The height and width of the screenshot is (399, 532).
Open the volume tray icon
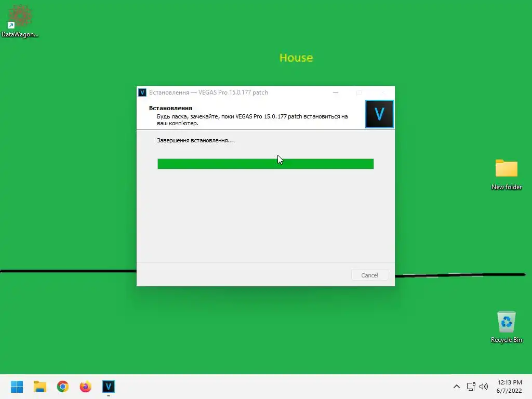coord(484,387)
